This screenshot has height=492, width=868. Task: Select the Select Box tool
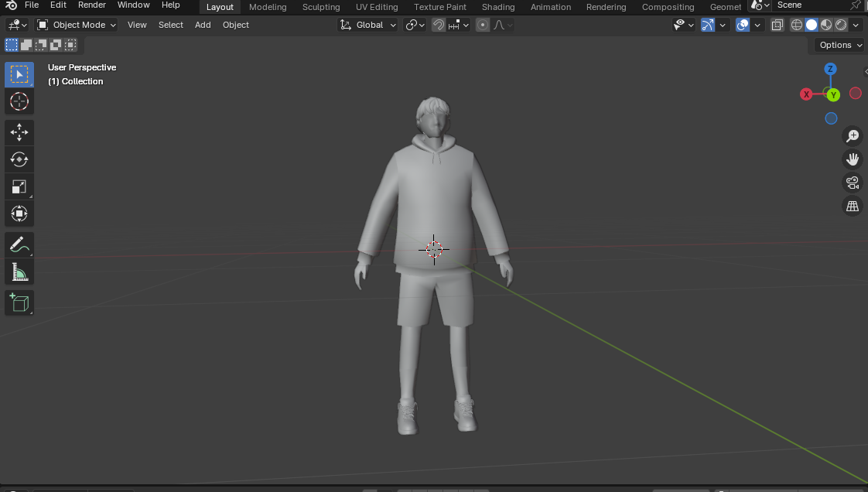(19, 75)
